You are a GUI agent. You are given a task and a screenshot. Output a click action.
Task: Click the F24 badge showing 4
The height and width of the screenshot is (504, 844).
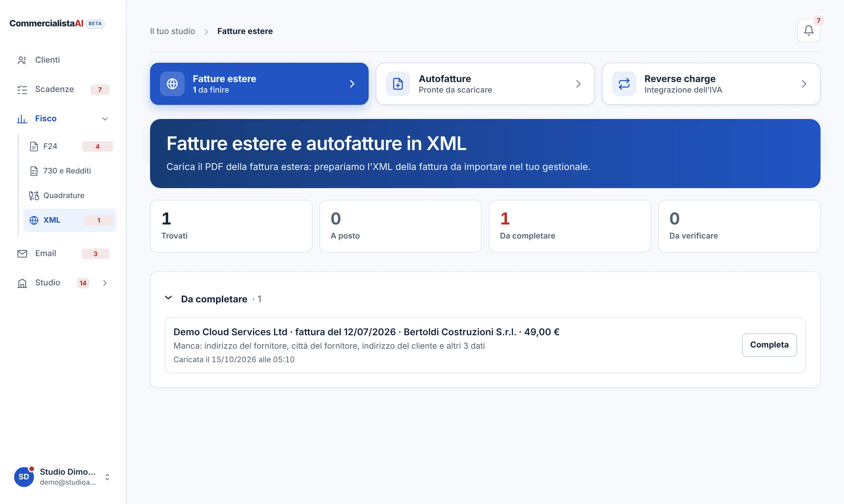[98, 147]
